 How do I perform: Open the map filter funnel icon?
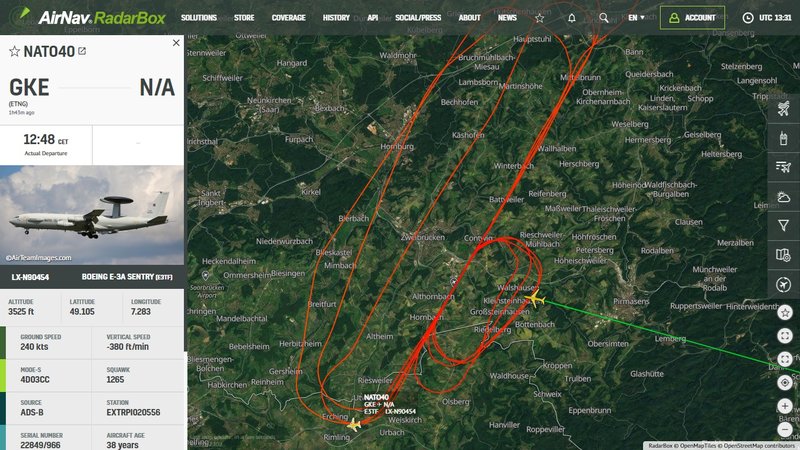pyautogui.click(x=783, y=225)
